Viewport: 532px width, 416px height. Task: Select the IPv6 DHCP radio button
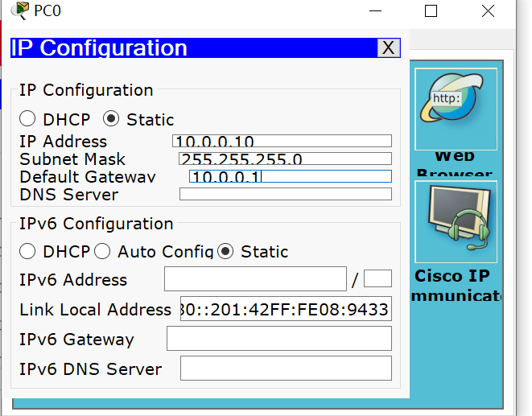[x=27, y=251]
